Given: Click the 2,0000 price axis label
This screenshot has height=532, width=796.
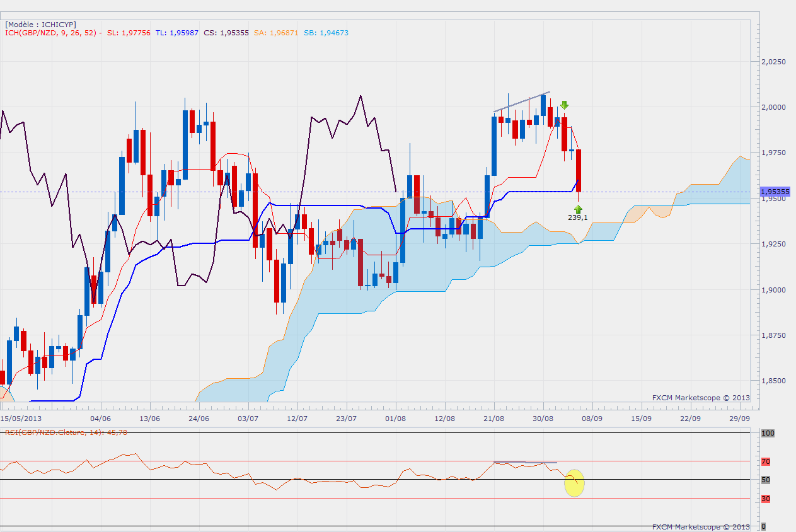Looking at the screenshot, I should pyautogui.click(x=773, y=107).
